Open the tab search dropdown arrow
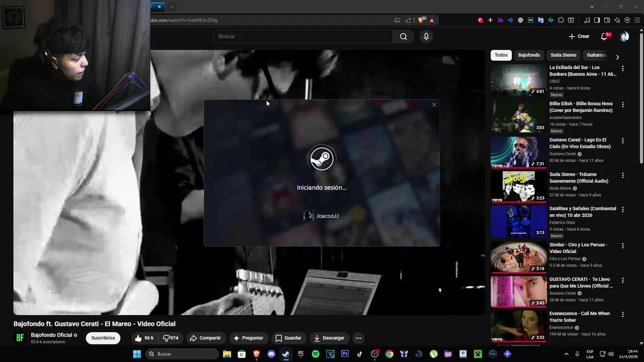 pyautogui.click(x=592, y=7)
